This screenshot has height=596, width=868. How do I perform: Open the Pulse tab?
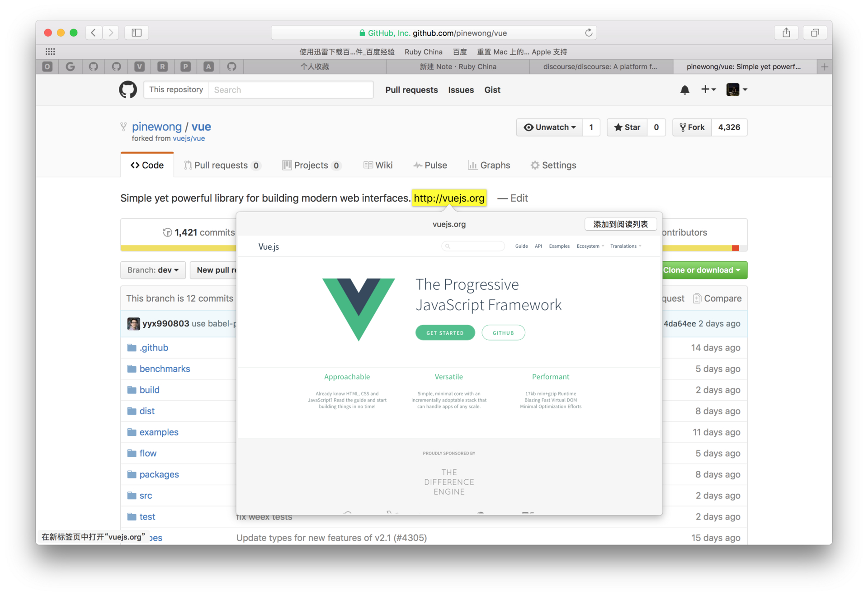(430, 165)
